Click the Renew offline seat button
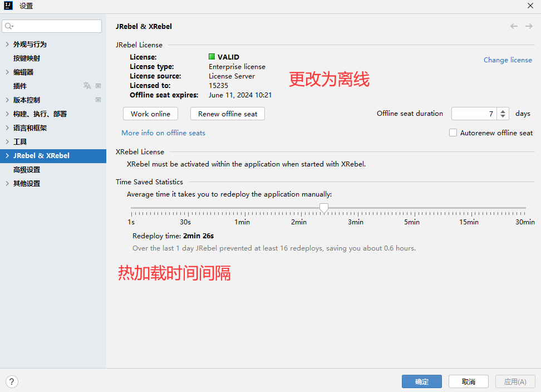Image resolution: width=541 pixels, height=392 pixels. pyautogui.click(x=228, y=114)
